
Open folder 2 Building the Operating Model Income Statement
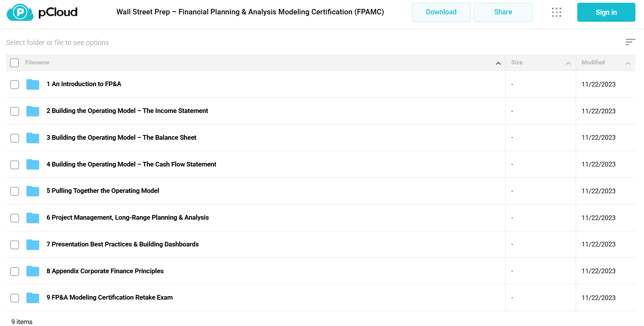pyautogui.click(x=127, y=111)
